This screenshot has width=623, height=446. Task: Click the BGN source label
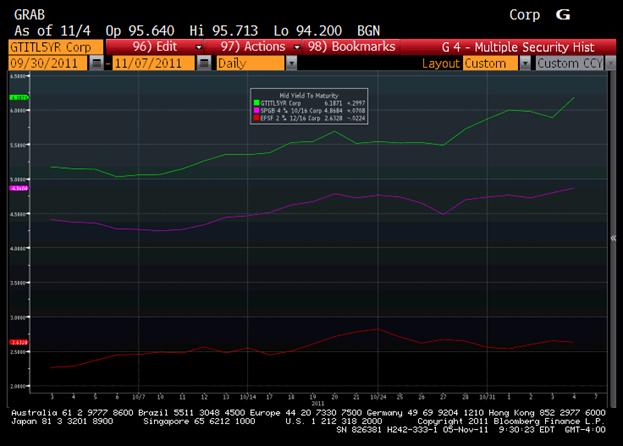click(x=368, y=31)
